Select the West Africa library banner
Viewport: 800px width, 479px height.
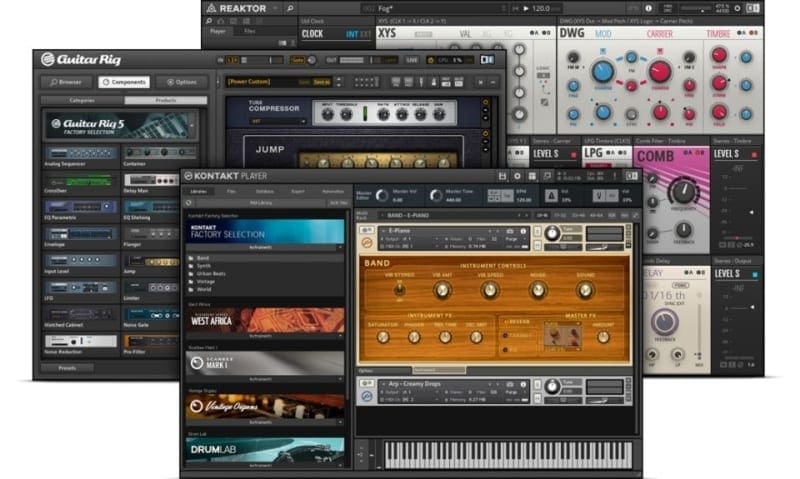(265, 320)
